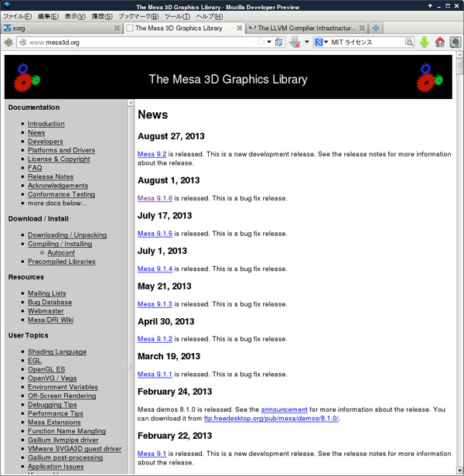Open the 表示(V) menu
This screenshot has width=464, height=476.
pos(75,16)
